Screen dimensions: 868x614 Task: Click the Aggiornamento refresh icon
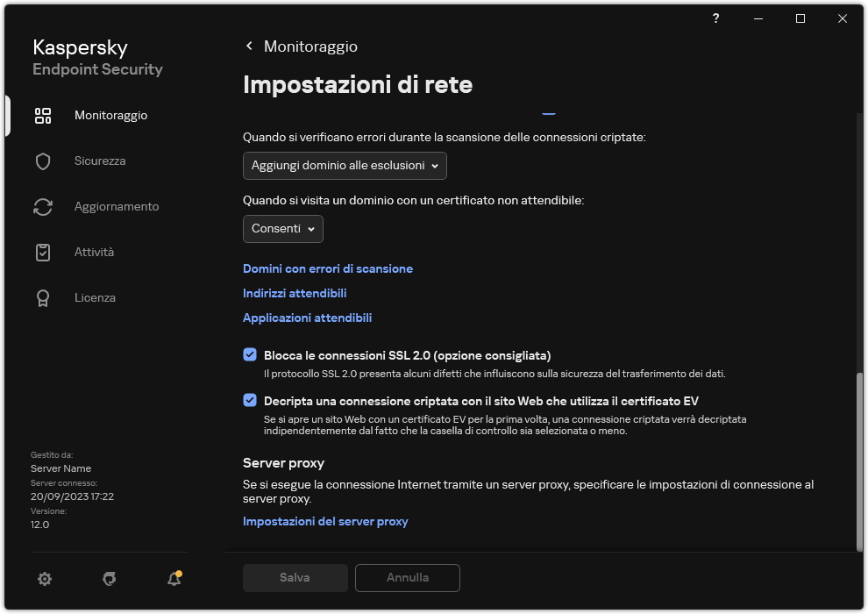pos(42,206)
